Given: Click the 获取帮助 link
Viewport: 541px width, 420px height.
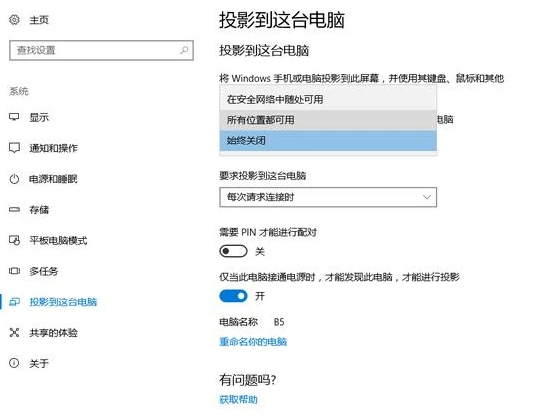Looking at the screenshot, I should tap(238, 400).
